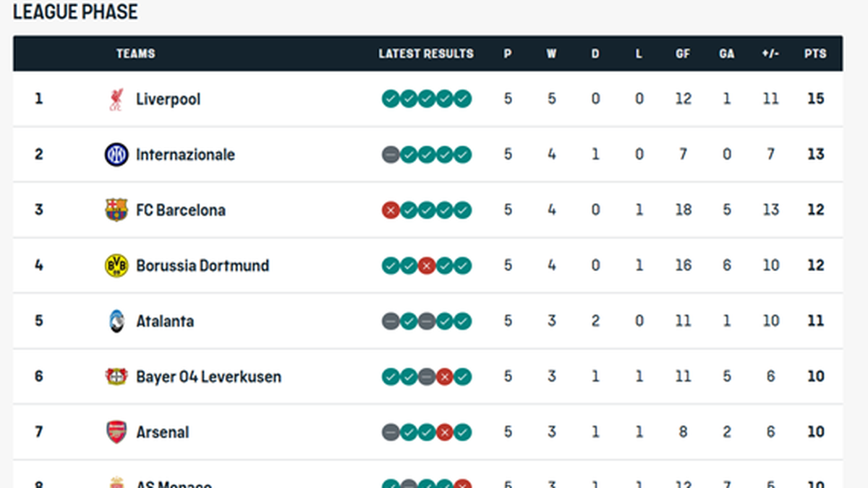Screen dimensions: 868x488
Task: Click the Arsenal club crest
Action: (x=116, y=432)
